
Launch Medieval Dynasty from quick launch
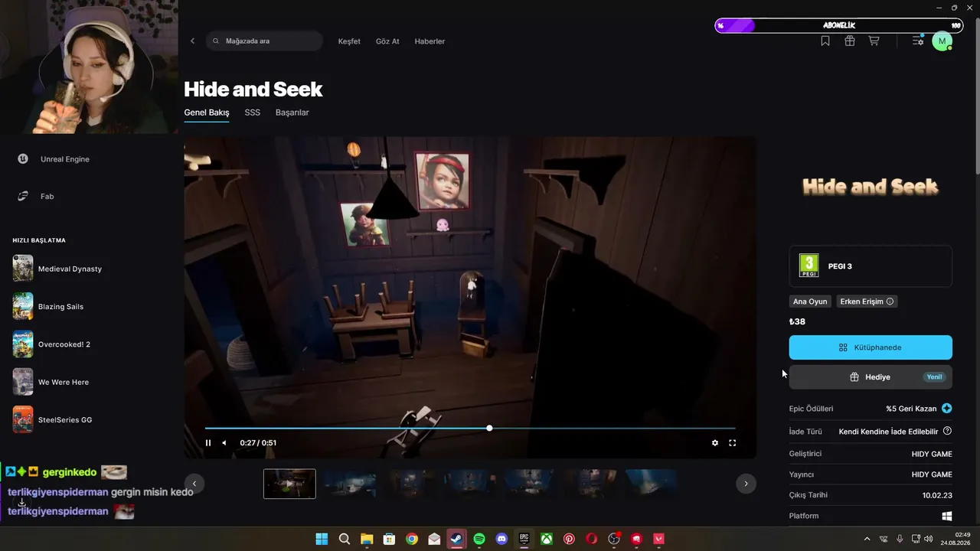pos(57,269)
